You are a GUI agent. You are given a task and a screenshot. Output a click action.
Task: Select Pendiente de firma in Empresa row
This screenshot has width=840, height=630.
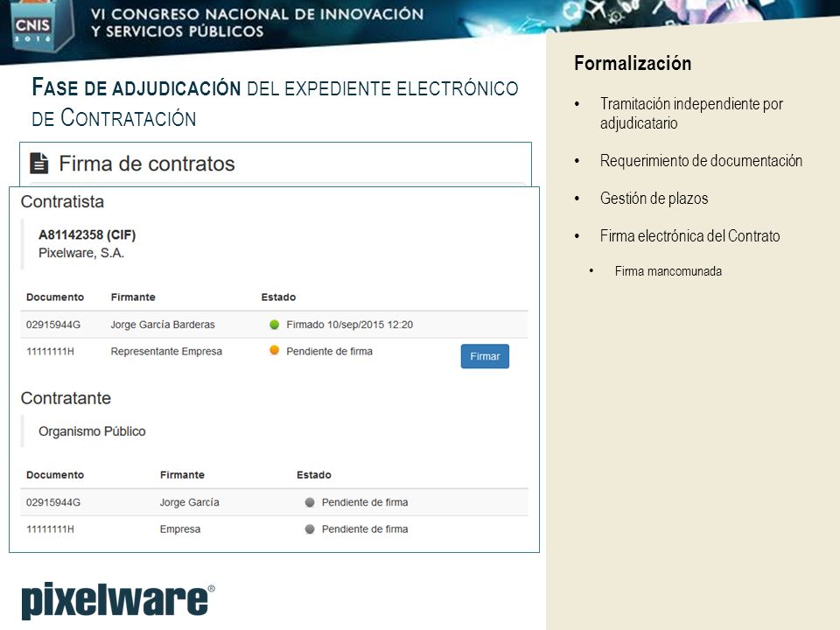pos(365,529)
